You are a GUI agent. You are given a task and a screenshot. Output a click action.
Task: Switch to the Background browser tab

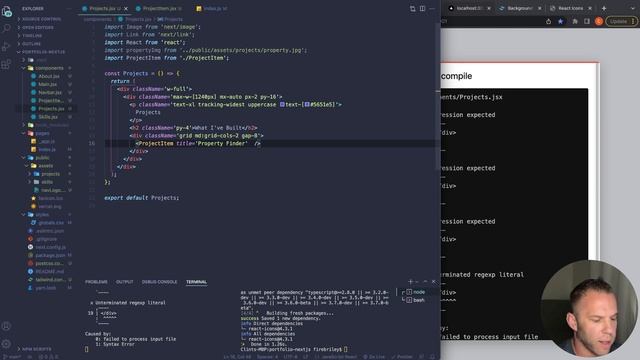point(520,8)
